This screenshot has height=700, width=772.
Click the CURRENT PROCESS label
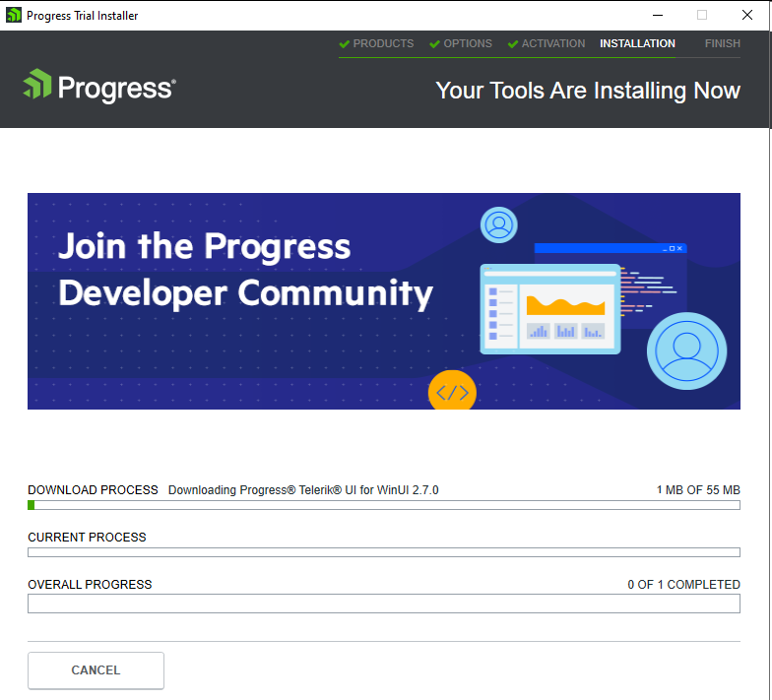tap(87, 538)
